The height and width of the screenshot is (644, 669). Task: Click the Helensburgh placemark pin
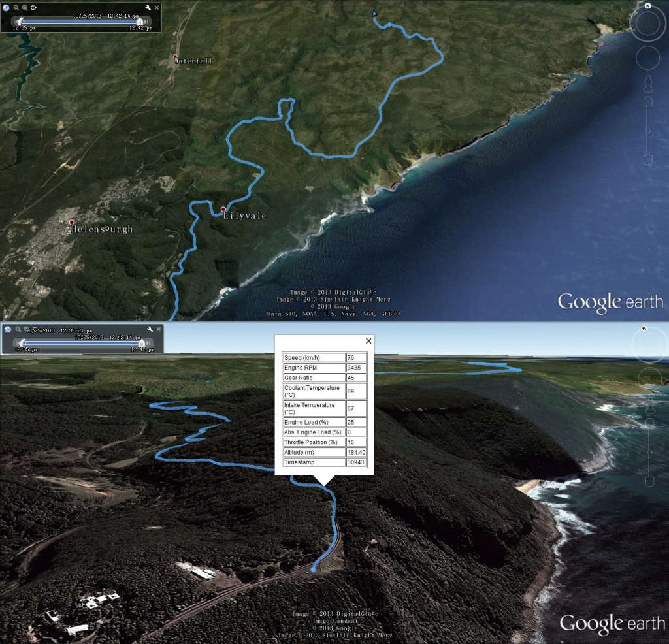[x=72, y=223]
